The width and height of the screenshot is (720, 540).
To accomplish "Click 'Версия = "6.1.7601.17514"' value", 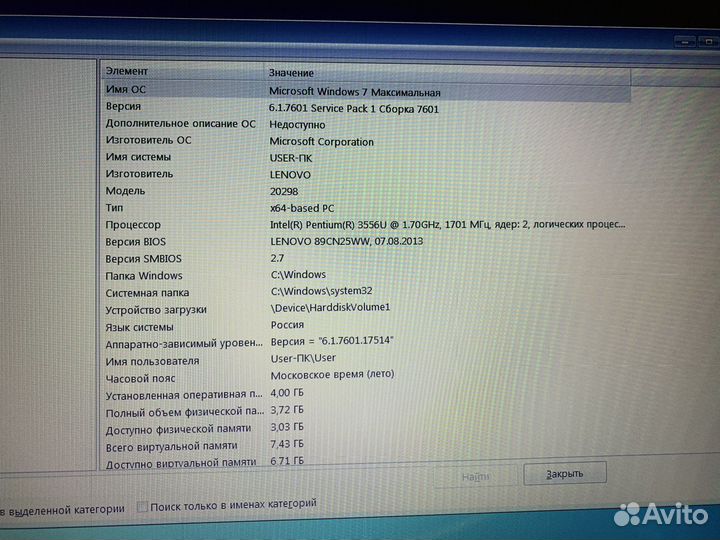I will click(x=332, y=341).
